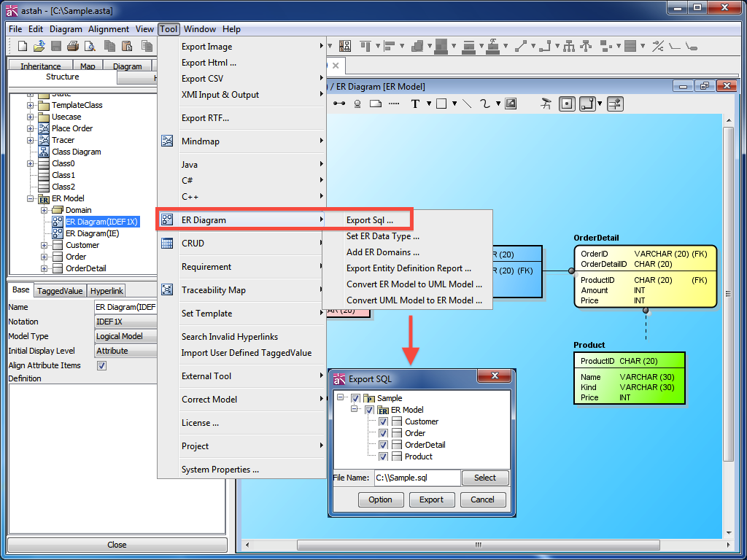Click the Mindmap icon in Tool menu

click(167, 141)
